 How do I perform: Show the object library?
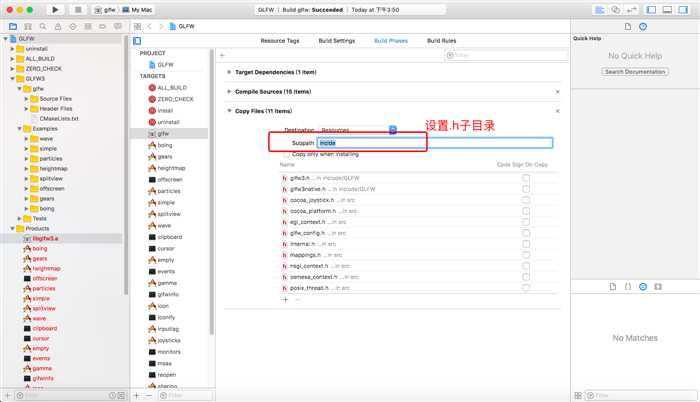point(643,287)
